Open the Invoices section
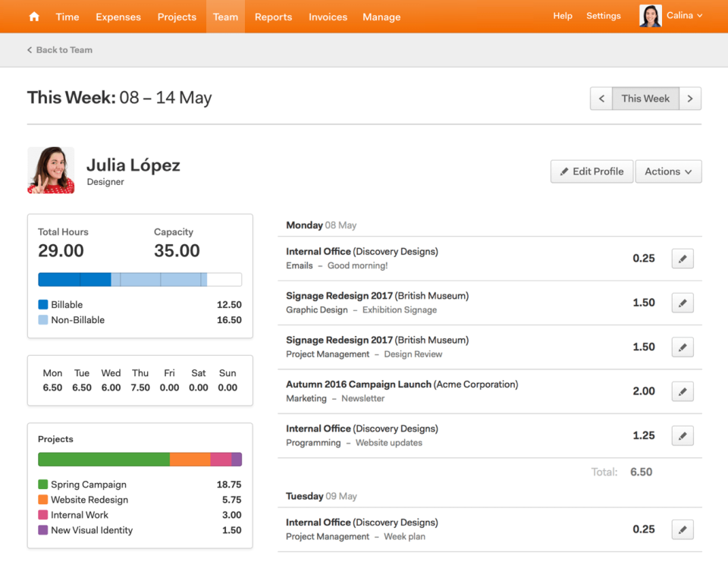728x568 pixels. (x=328, y=16)
